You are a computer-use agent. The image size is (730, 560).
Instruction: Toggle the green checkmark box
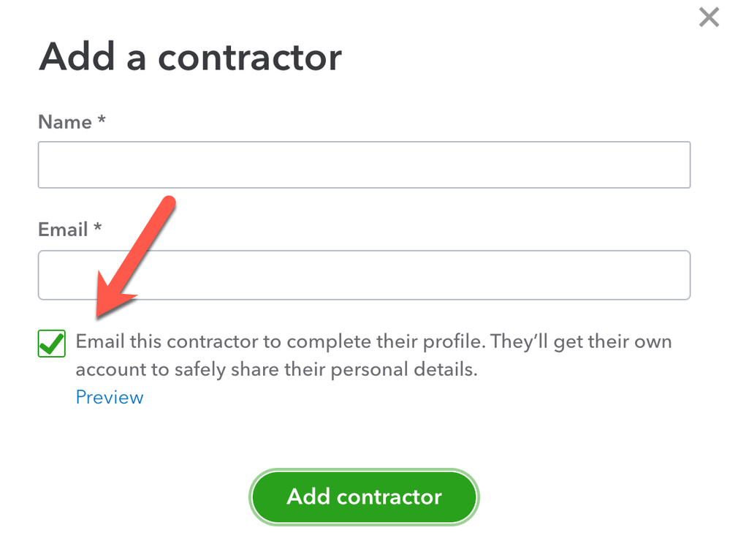click(x=52, y=343)
